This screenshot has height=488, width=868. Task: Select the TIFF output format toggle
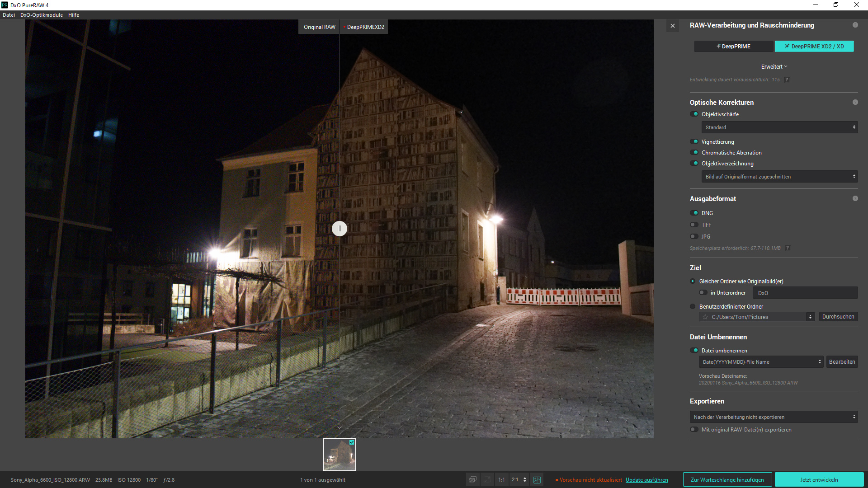click(694, 225)
